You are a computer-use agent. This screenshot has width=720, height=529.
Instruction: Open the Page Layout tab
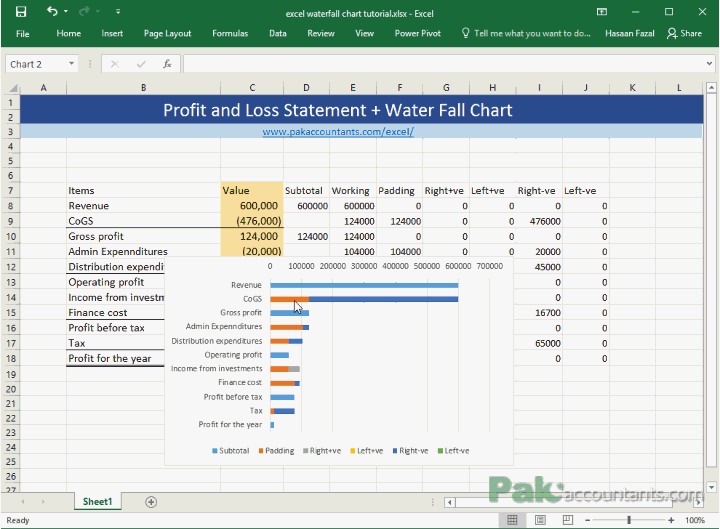(x=167, y=34)
